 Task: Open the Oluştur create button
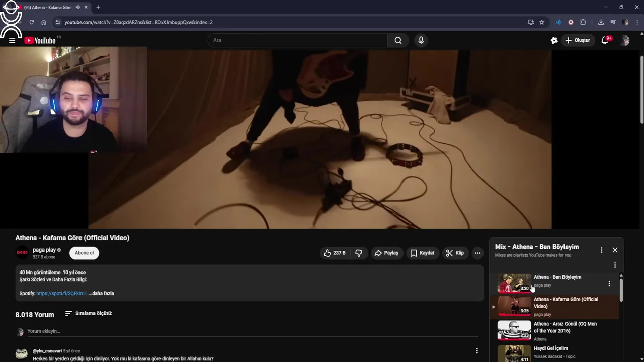578,40
